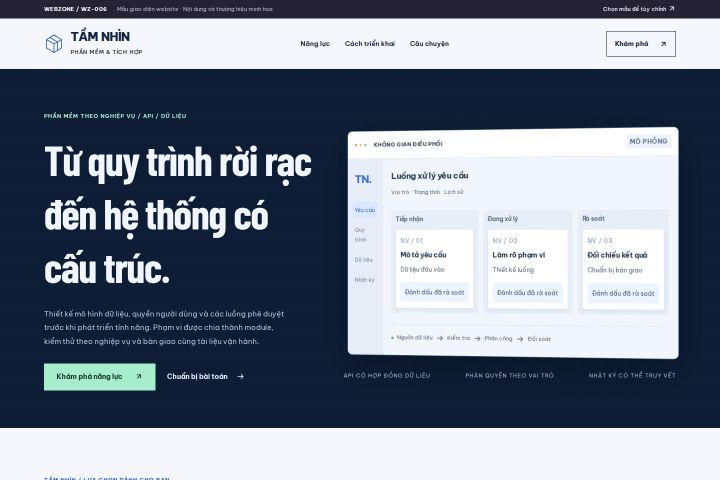Click the Đang xử lý column header

[502, 219]
